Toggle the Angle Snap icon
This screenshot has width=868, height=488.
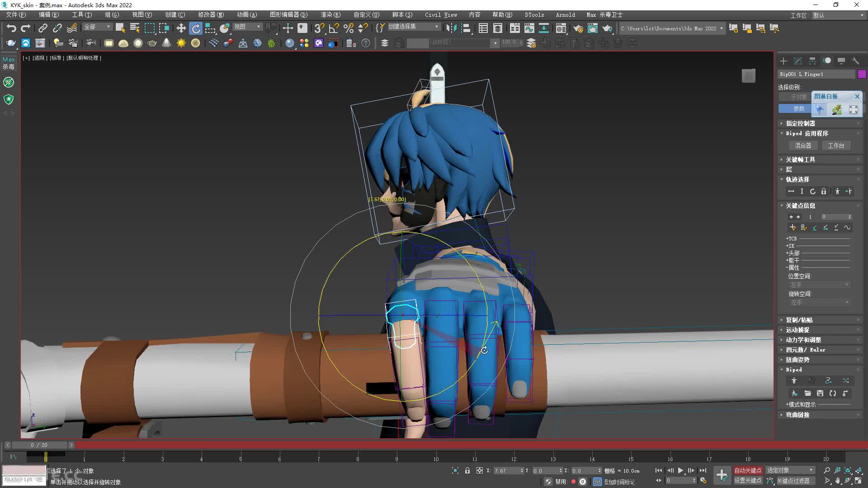[334, 28]
